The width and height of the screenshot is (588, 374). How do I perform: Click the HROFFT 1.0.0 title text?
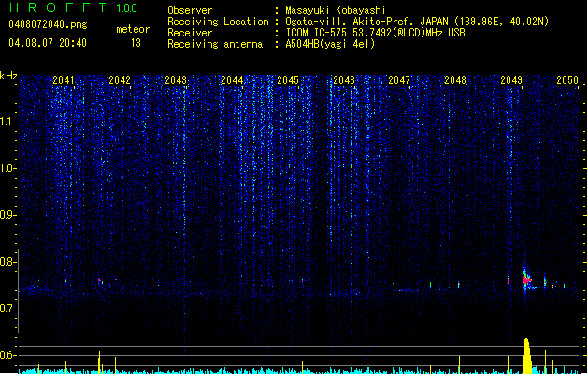pos(74,7)
